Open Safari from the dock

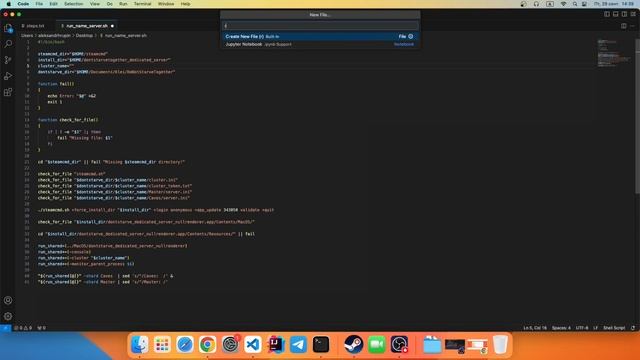click(x=184, y=344)
